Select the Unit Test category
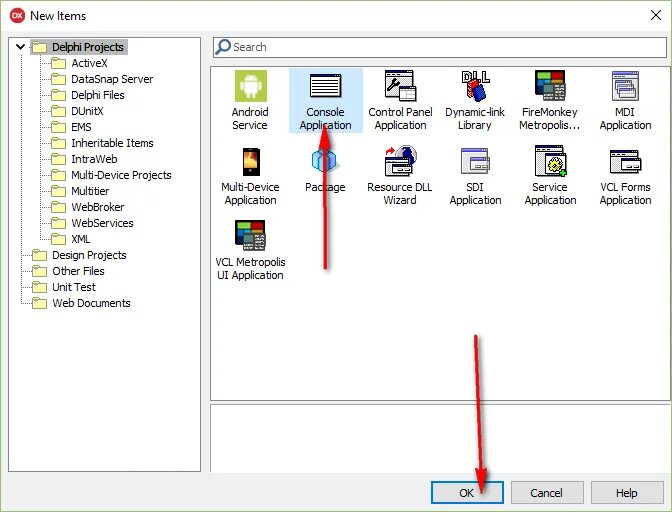This screenshot has height=512, width=672. point(64,287)
